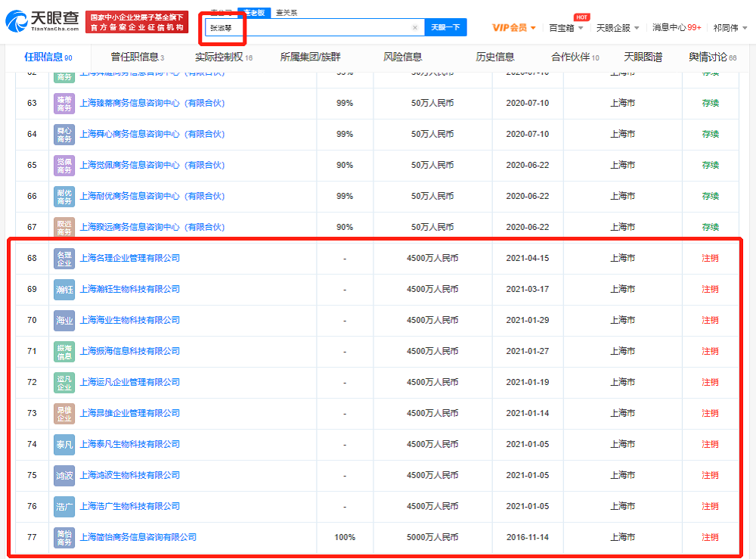Click the 瀚钰 company avatar icon
Viewport: 756px width, 559px height.
[64, 289]
